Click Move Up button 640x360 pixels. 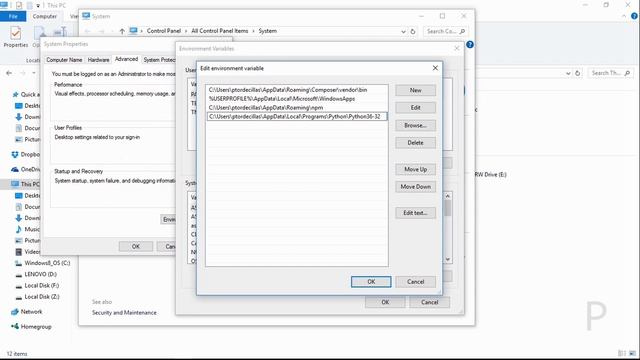[x=416, y=169]
